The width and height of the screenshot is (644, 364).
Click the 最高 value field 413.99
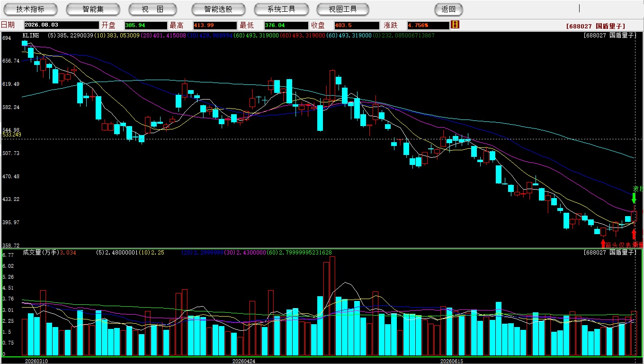point(215,25)
